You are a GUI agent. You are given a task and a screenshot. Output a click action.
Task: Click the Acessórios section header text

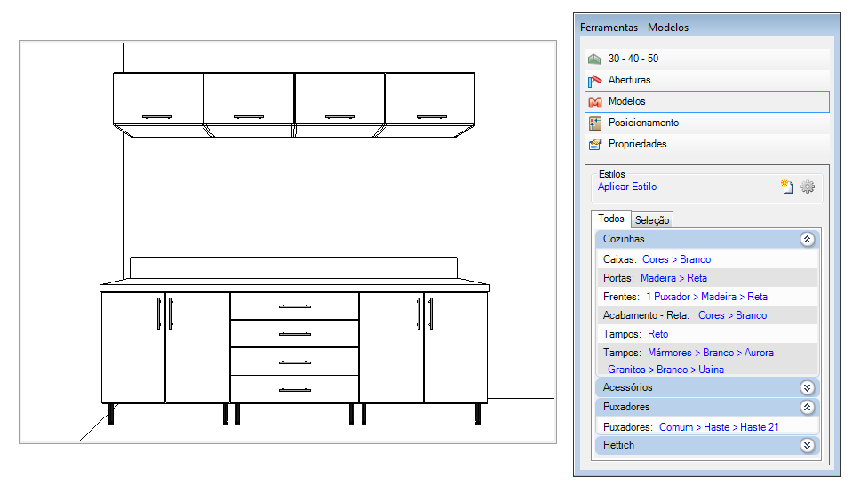coord(628,387)
